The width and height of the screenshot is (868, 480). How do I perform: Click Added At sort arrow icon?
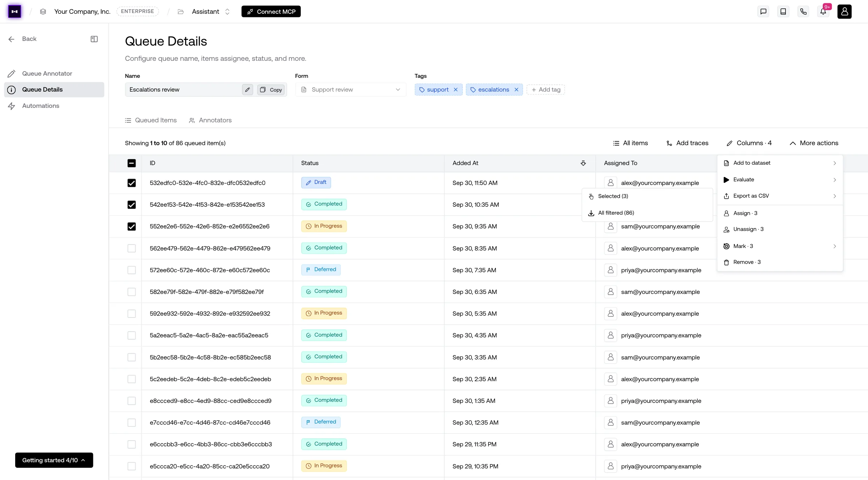(583, 163)
